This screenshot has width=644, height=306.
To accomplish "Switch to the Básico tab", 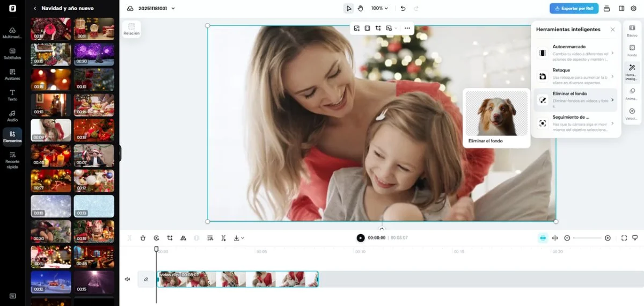I will pyautogui.click(x=632, y=31).
